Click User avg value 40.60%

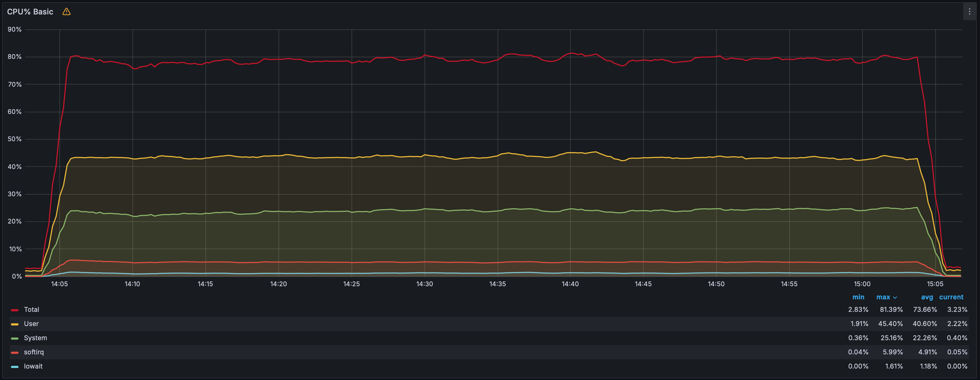pos(924,324)
